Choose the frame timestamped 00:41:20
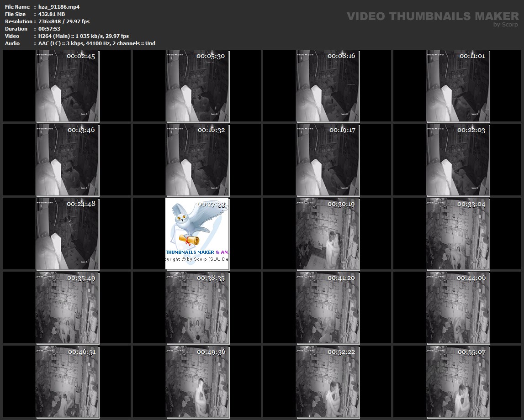 point(327,308)
